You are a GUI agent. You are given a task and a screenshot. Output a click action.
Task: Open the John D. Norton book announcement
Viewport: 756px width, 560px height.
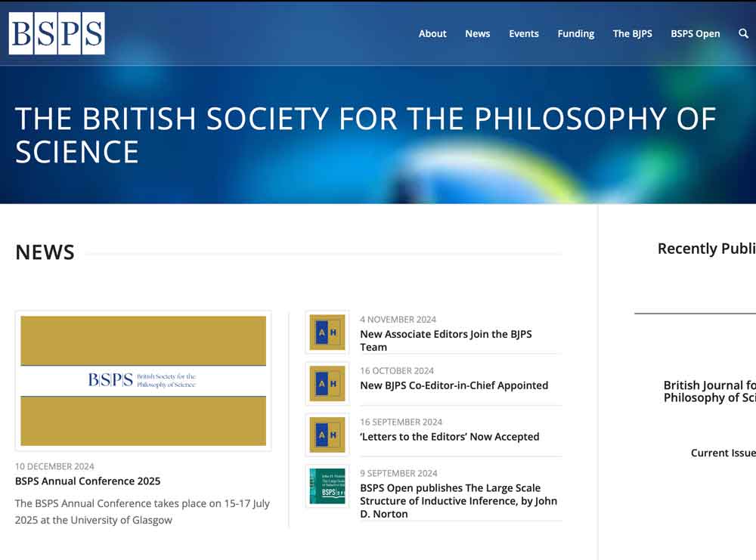pos(458,500)
